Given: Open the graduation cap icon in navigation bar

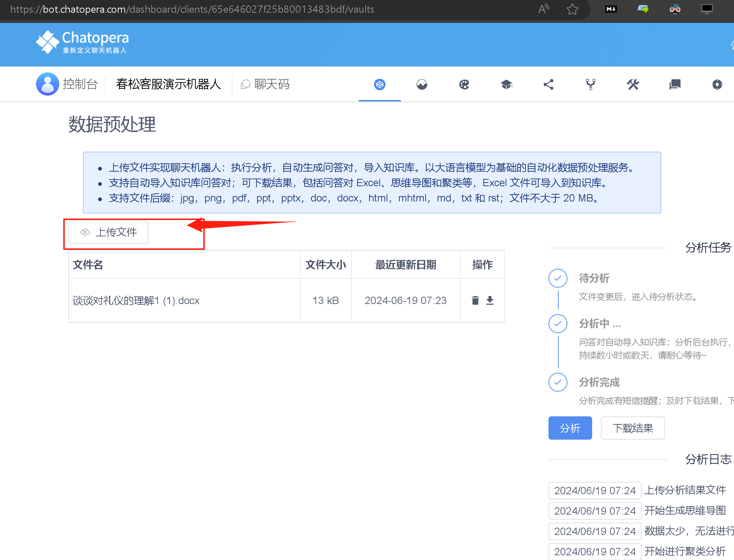Looking at the screenshot, I should tap(506, 85).
